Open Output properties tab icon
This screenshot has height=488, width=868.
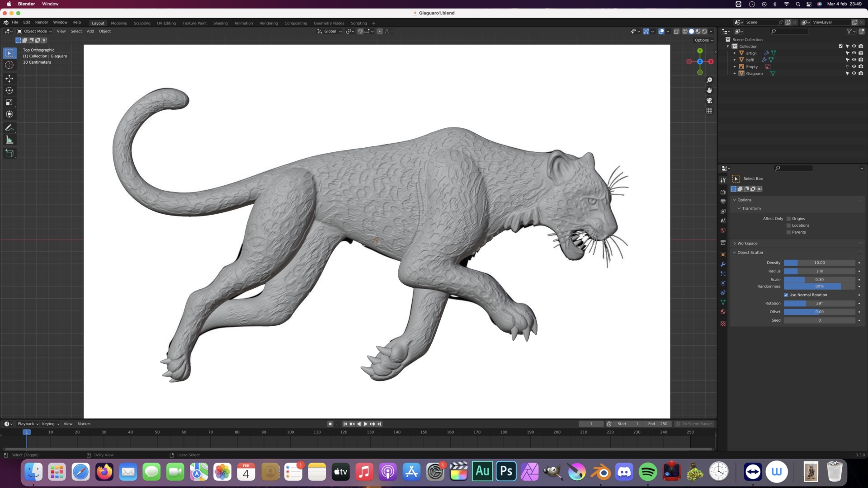pyautogui.click(x=723, y=202)
